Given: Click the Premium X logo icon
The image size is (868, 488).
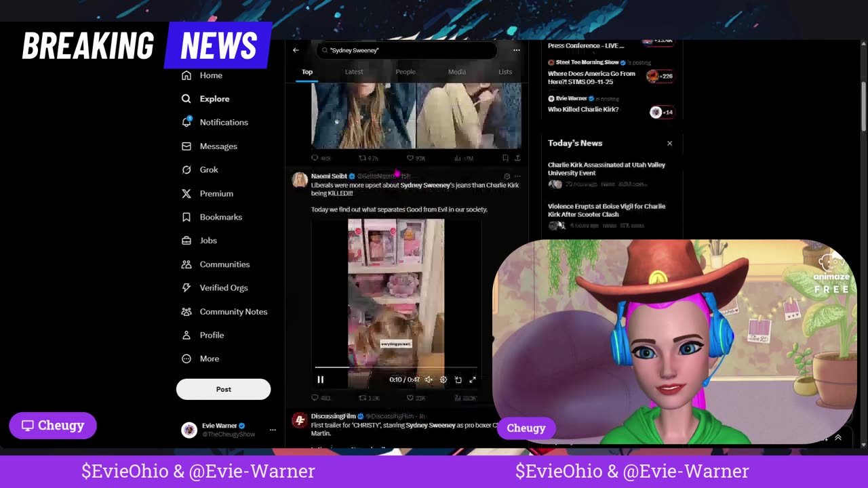Looking at the screenshot, I should coord(186,193).
